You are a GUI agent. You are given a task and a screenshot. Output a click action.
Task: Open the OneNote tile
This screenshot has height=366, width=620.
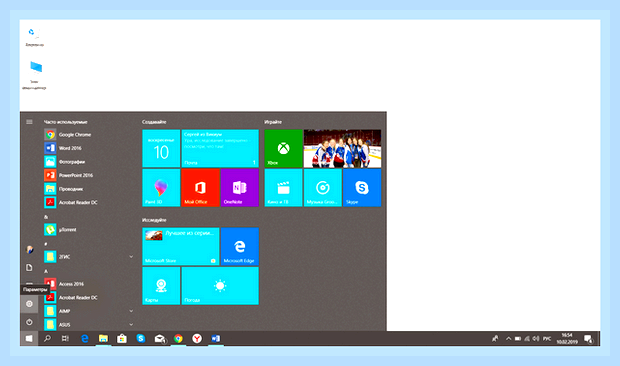tap(240, 188)
